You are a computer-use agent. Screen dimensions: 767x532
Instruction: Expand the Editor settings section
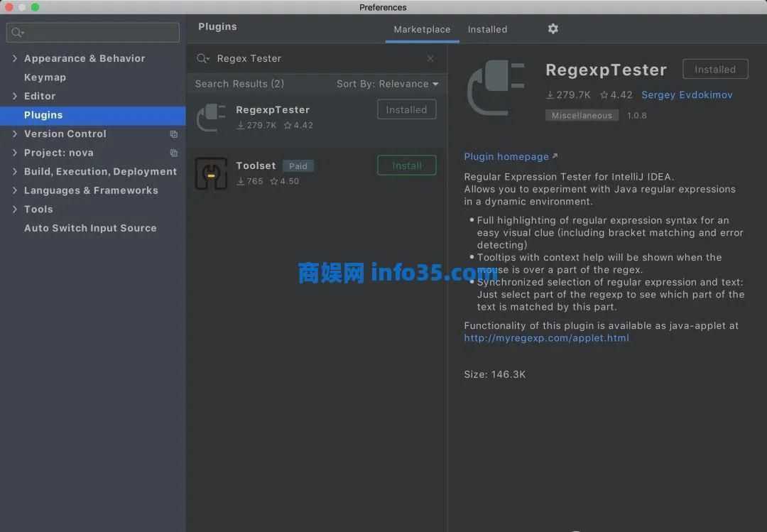tap(15, 96)
